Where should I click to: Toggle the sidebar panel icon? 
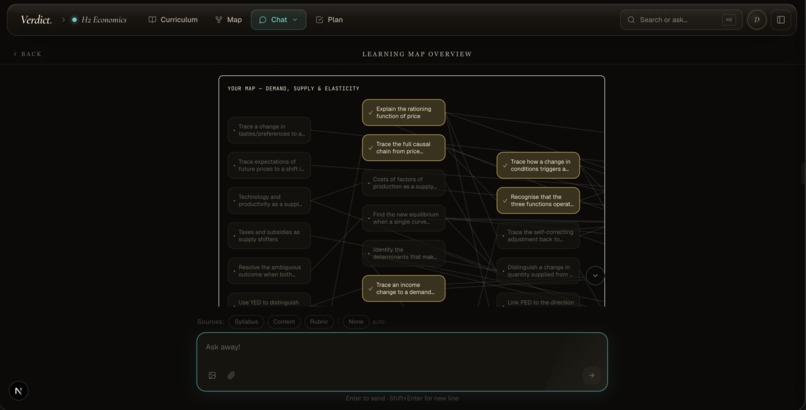tap(781, 20)
